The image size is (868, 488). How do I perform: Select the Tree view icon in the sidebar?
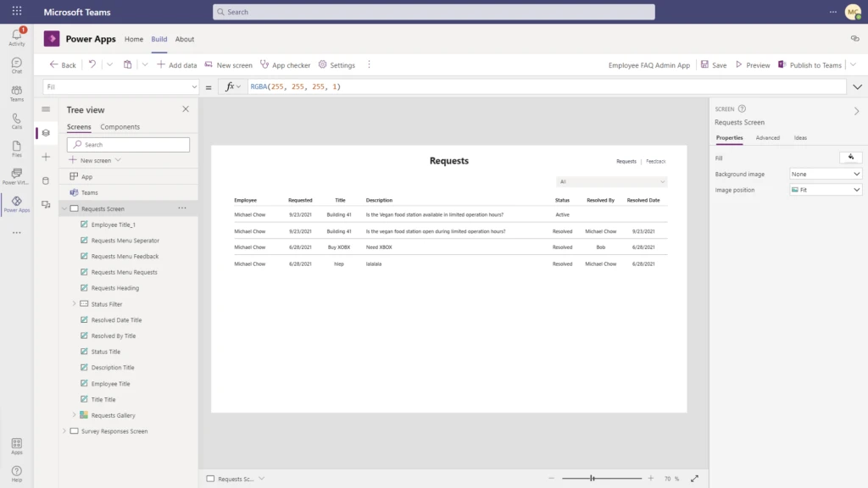tap(46, 132)
